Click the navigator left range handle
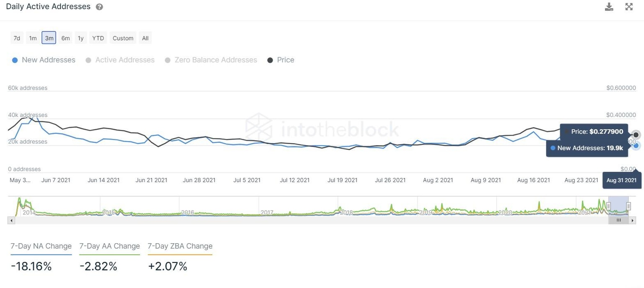Screen dimensions: 644x288 608,206
